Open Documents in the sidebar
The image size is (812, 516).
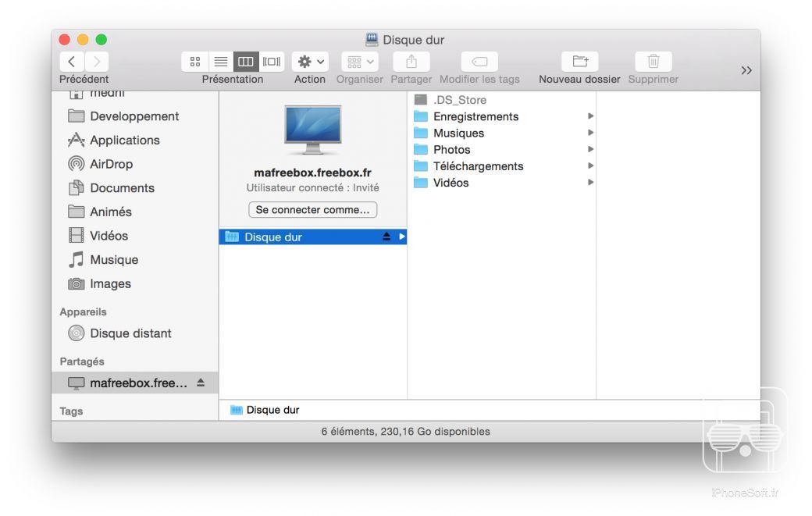click(134, 188)
